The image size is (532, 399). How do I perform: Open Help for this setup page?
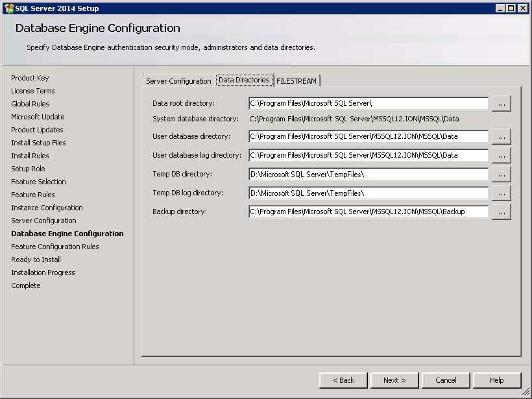click(x=497, y=380)
